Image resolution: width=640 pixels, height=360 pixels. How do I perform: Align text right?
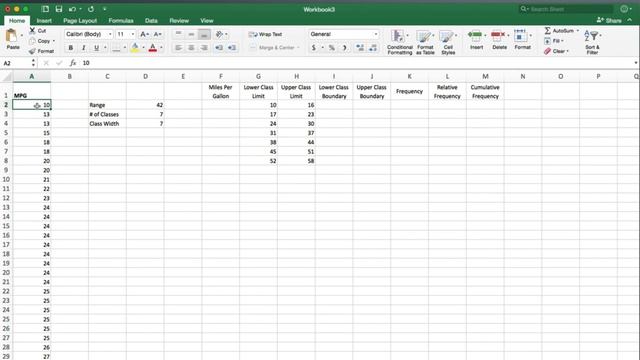click(x=204, y=48)
